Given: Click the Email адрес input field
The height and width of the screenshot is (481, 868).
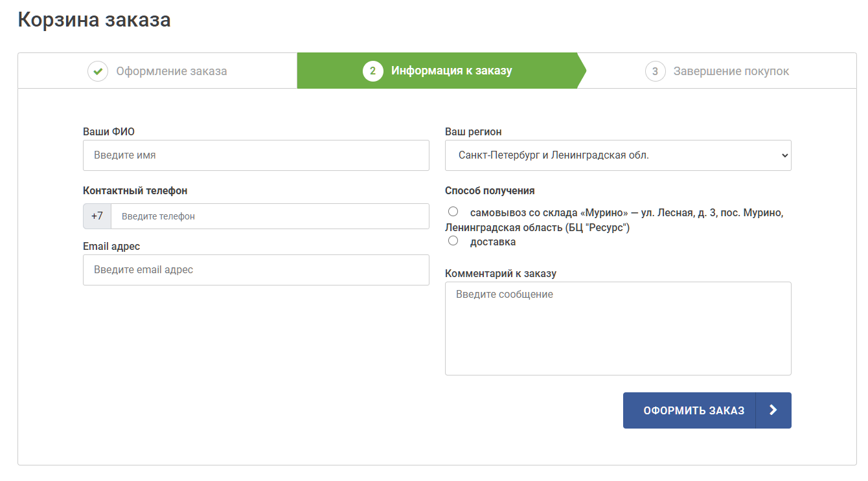Looking at the screenshot, I should [256, 270].
